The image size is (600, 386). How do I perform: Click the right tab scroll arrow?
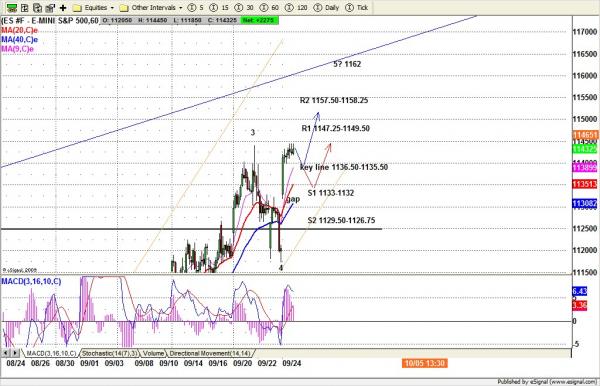[x=15, y=353]
